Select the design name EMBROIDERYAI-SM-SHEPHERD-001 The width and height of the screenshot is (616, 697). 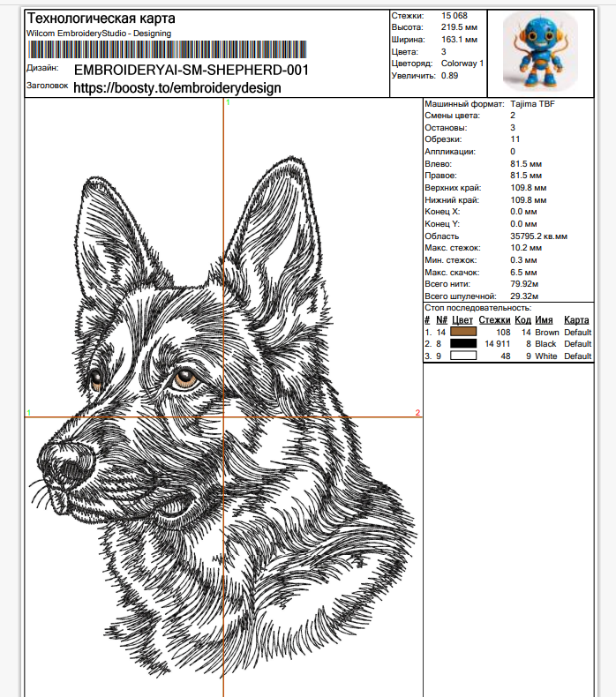coord(192,70)
